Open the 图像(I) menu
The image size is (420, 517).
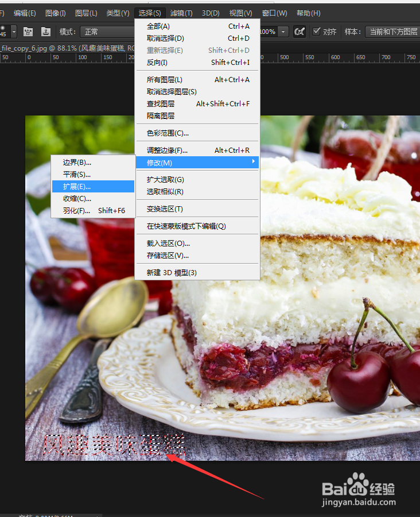point(55,13)
